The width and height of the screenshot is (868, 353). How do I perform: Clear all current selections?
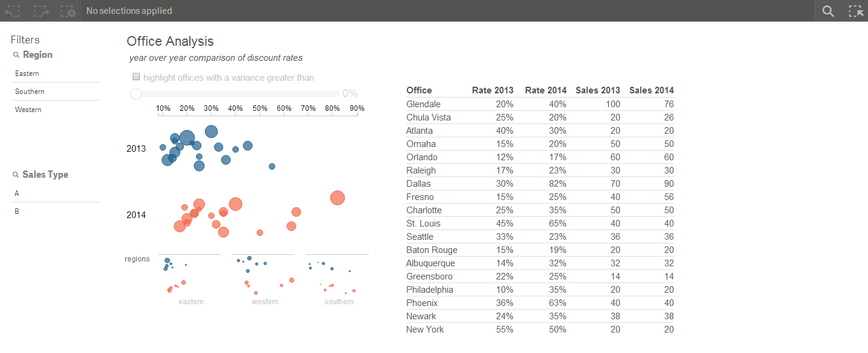(x=68, y=10)
